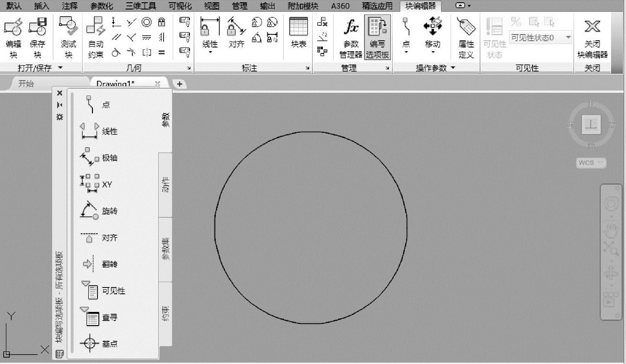Open the Geometric (几何) panel dialog launcher
Image resolution: width=626 pixels, height=364 pixels.
(189, 68)
